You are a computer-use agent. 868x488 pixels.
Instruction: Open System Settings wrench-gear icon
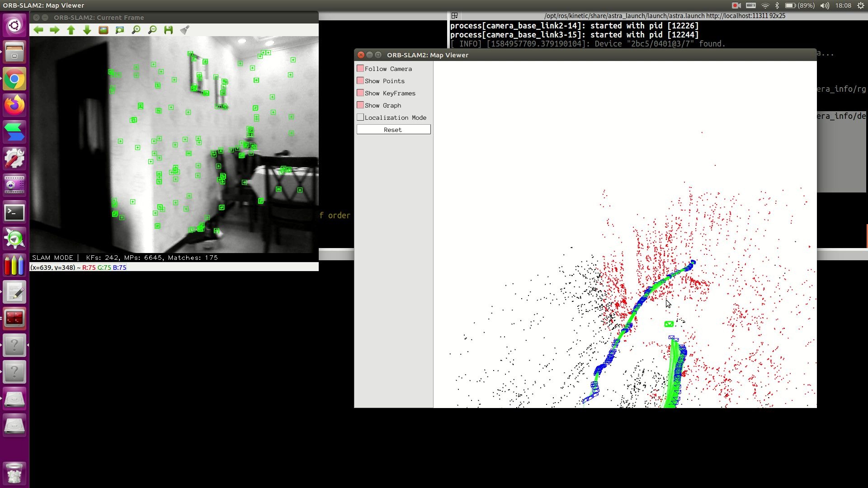coord(14,159)
